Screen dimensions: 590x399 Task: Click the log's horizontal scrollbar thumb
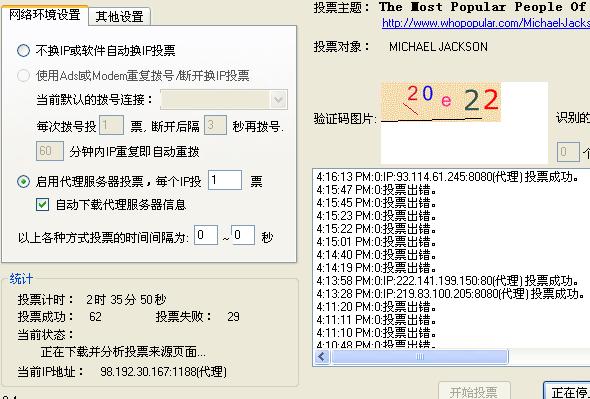tap(420, 356)
